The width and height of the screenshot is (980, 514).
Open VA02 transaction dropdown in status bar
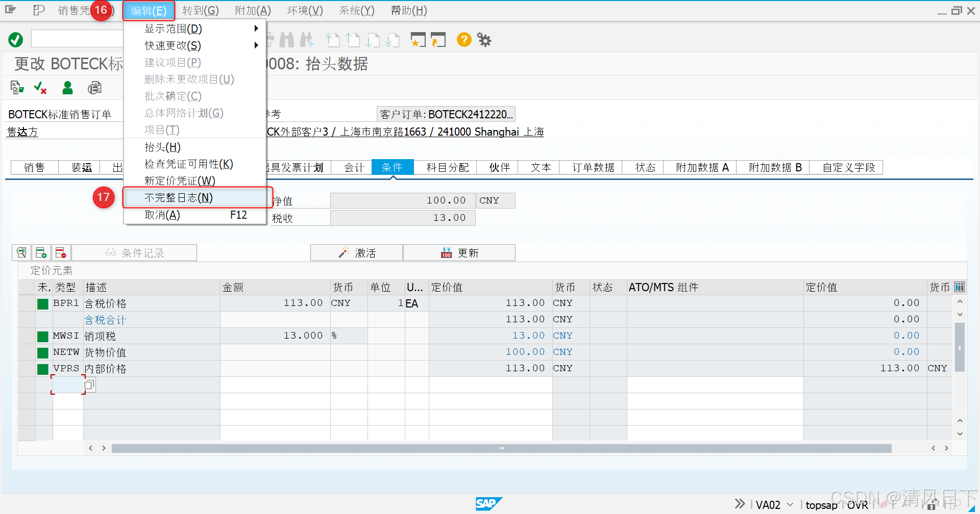791,504
